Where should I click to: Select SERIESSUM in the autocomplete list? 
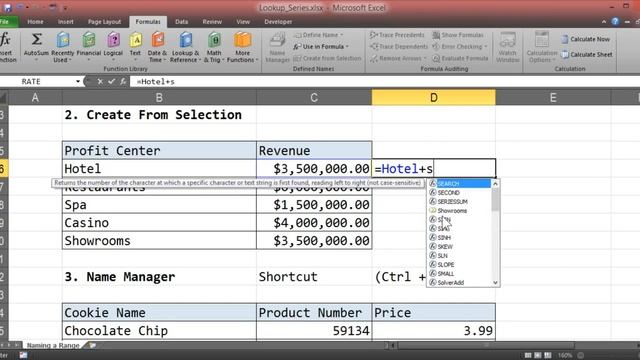pos(459,202)
